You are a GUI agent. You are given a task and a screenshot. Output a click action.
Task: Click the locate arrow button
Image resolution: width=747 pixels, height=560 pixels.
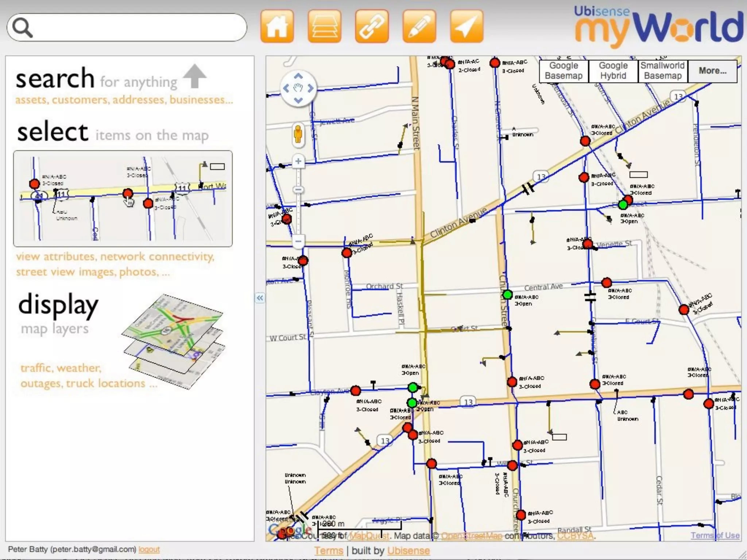coord(467,27)
